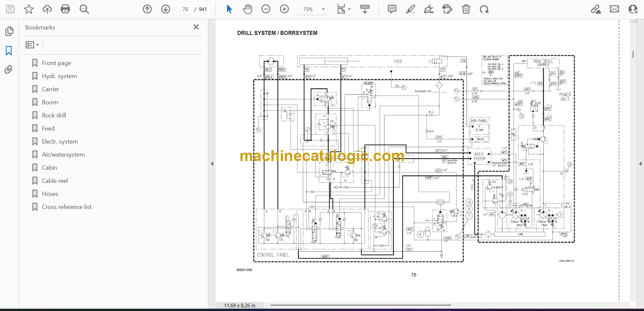Click the Delete trash icon
Screen dimensions: 644x311
click(x=466, y=9)
